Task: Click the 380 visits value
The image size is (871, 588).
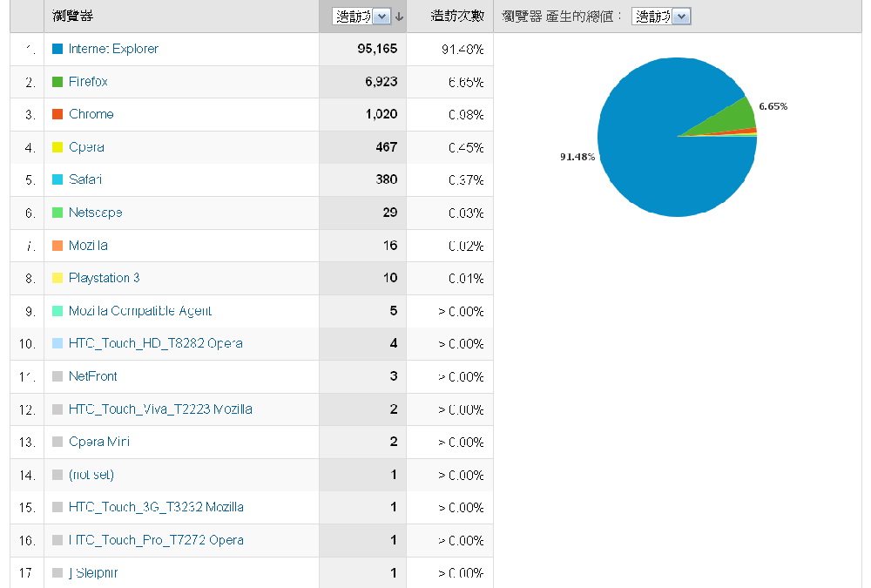Action: point(386,179)
